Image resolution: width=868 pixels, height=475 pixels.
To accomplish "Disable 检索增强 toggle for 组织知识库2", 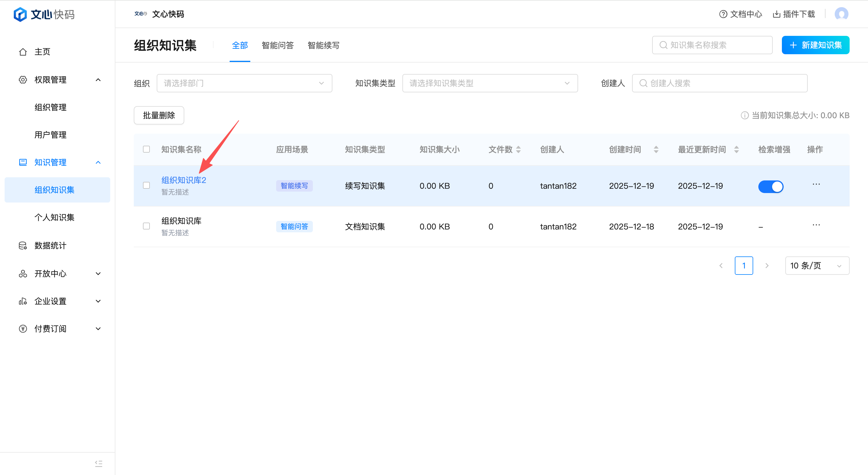I will [770, 186].
